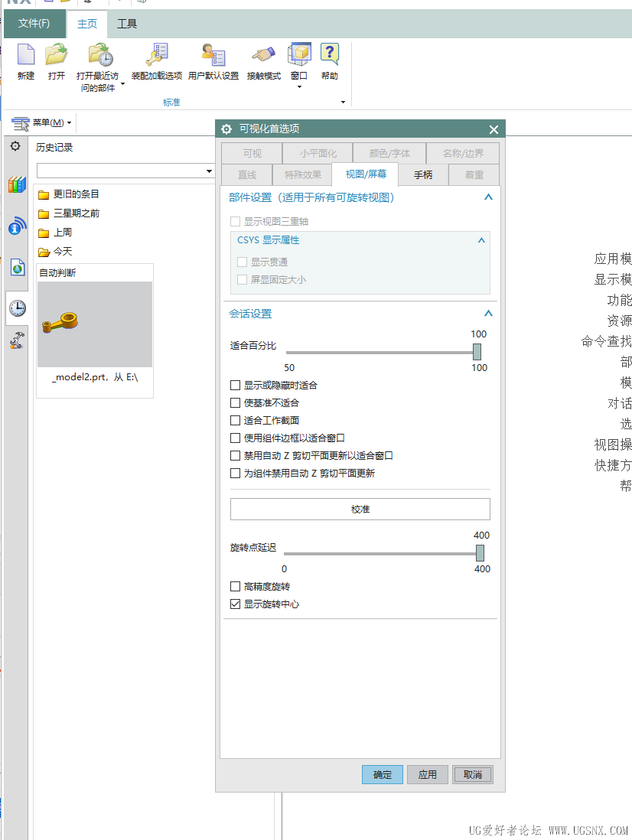The width and height of the screenshot is (632, 840).
Task: Enable 显示或隐藏时适合 checkbox
Action: click(235, 385)
